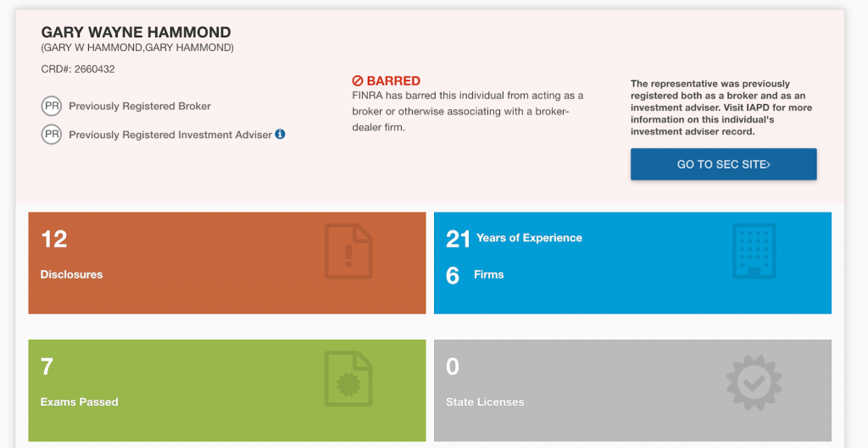Select the name GARY WAYNE HAMMOND heading
This screenshot has width=868, height=448.
pos(136,32)
